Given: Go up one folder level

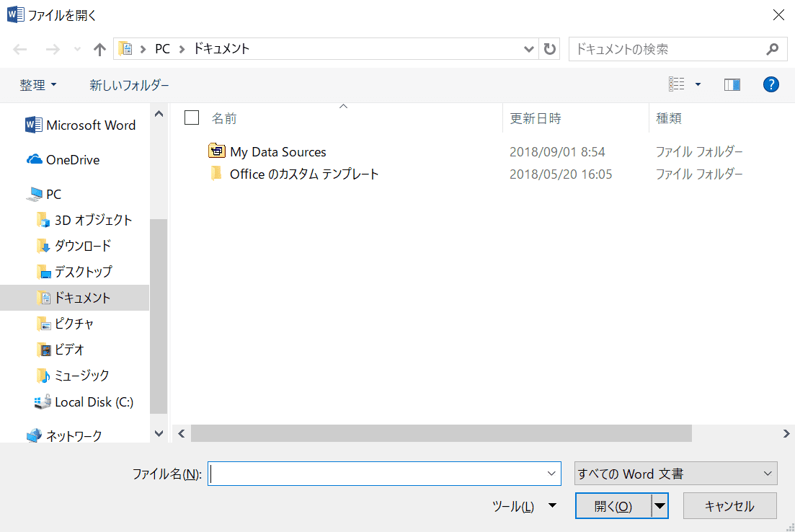Looking at the screenshot, I should 99,49.
